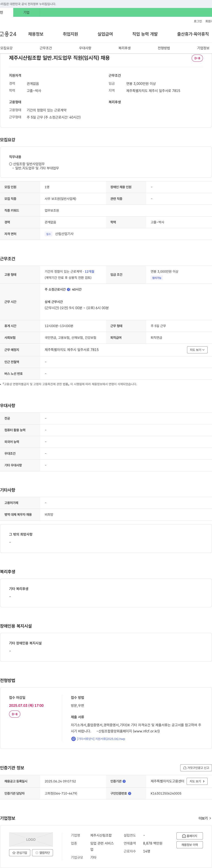Jump to 전형방법 section tab
This screenshot has width=212, height=868.
tap(164, 48)
